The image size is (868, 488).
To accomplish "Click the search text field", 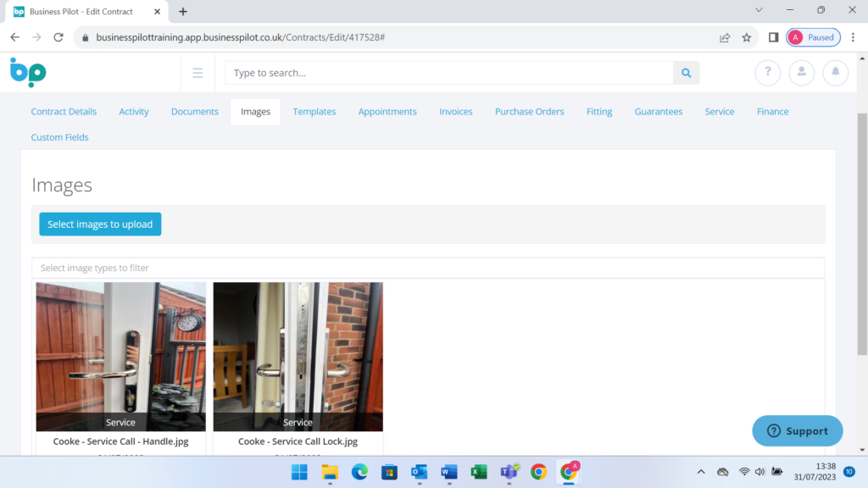I will [449, 73].
